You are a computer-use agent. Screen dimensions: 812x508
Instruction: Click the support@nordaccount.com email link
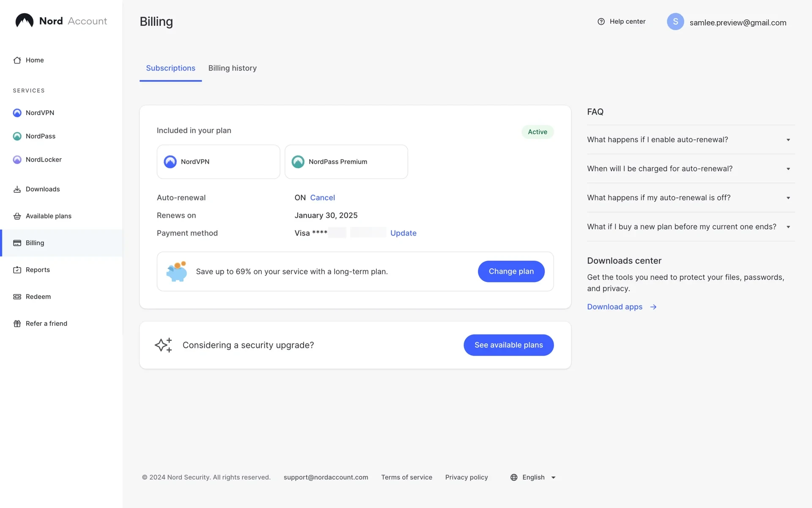tap(326, 477)
